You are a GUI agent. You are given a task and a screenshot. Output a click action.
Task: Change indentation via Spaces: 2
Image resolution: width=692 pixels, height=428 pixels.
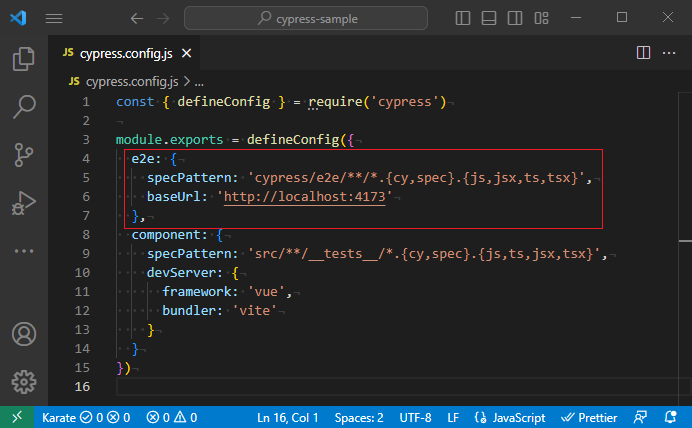359,417
